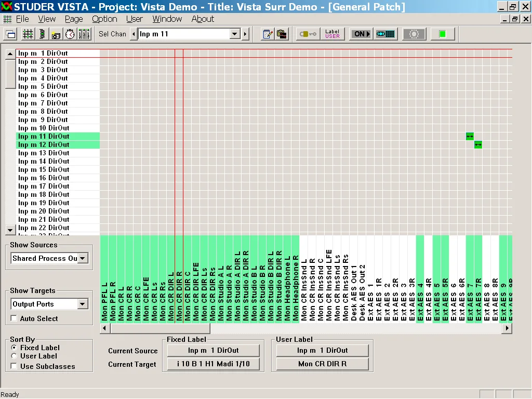Click patch connection on Inp m 11 row

pyautogui.click(x=470, y=137)
